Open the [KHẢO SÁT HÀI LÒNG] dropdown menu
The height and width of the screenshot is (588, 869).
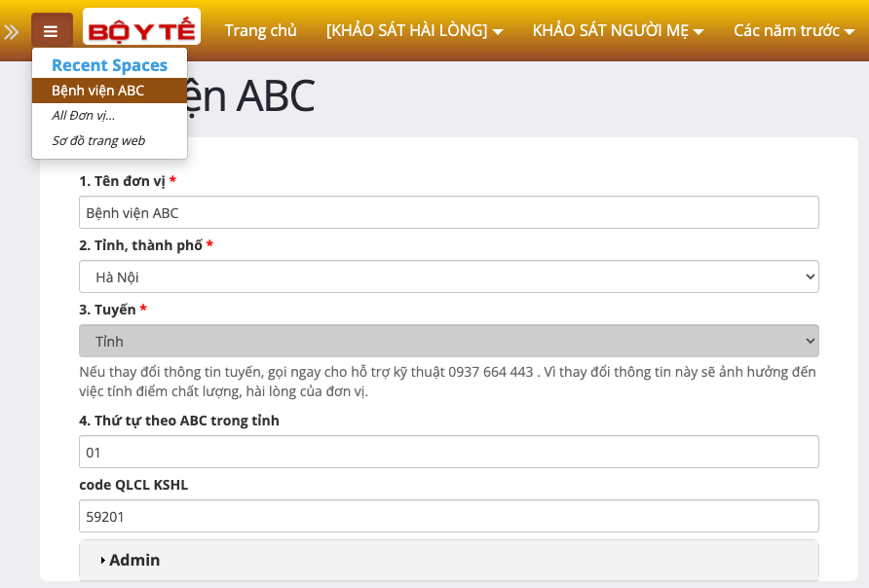point(414,30)
